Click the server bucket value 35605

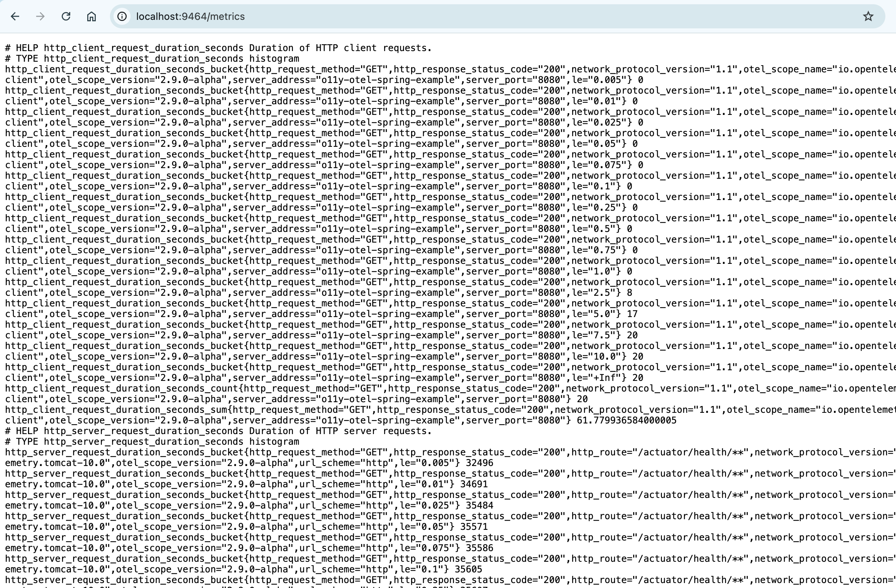[x=469, y=569]
